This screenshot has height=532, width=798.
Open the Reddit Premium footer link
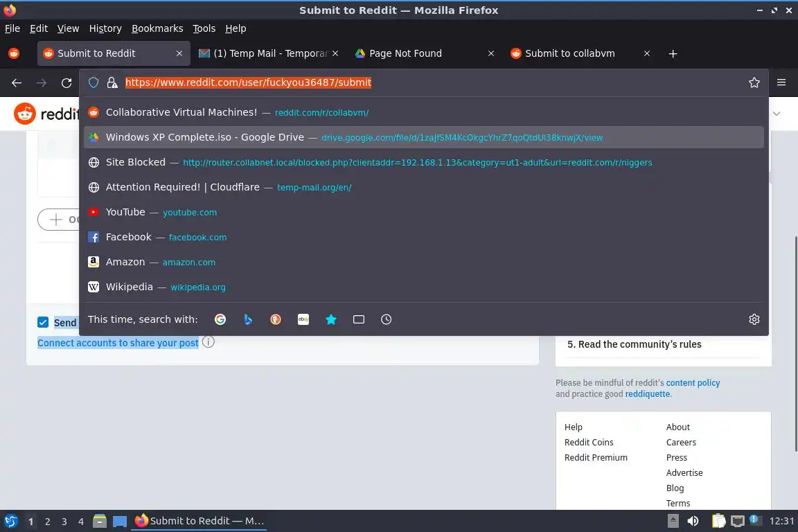596,458
